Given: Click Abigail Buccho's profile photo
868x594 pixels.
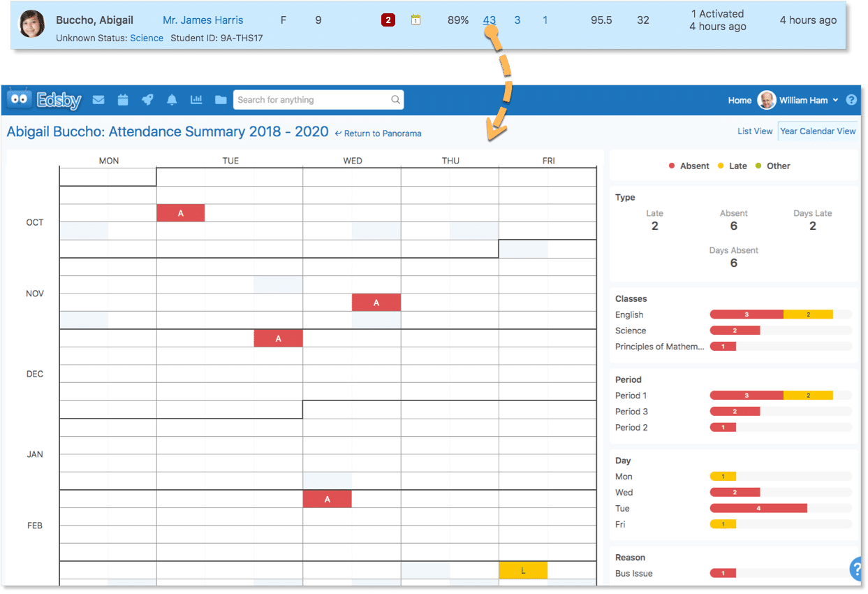Looking at the screenshot, I should [x=32, y=24].
